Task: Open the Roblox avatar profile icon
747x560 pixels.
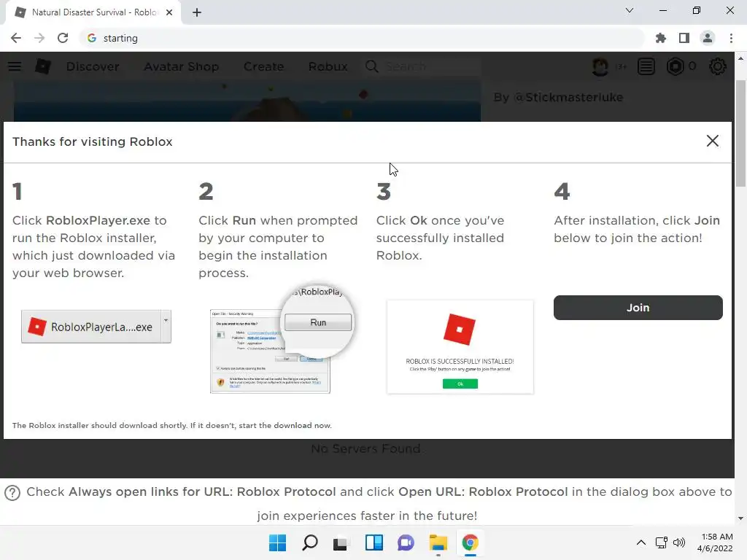Action: [600, 66]
